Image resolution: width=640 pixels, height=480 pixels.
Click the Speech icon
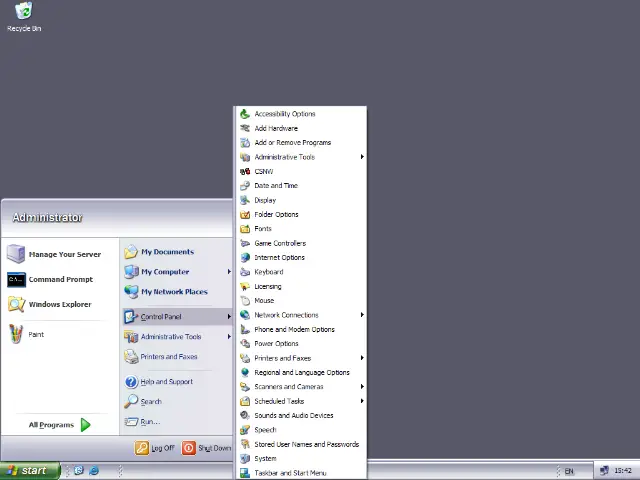click(x=245, y=430)
